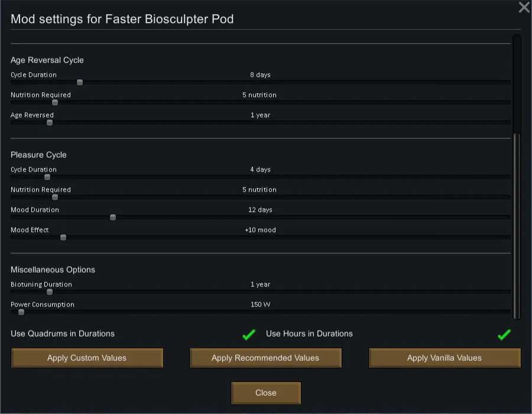This screenshot has height=414, width=532.
Task: Toggle Use Hours in Durations checkmark
Action: tap(504, 335)
